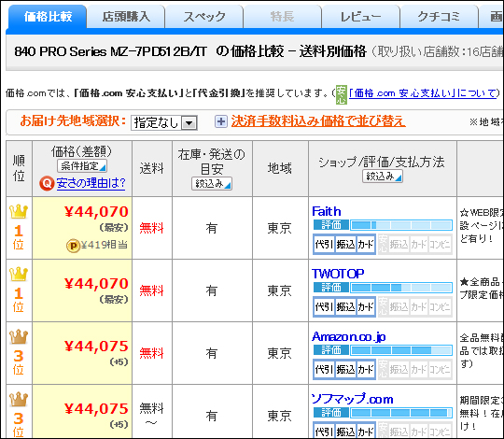Image resolution: width=504 pixels, height=439 pixels.
Task: Click カード payment icon in Faith row
Action: tap(366, 245)
